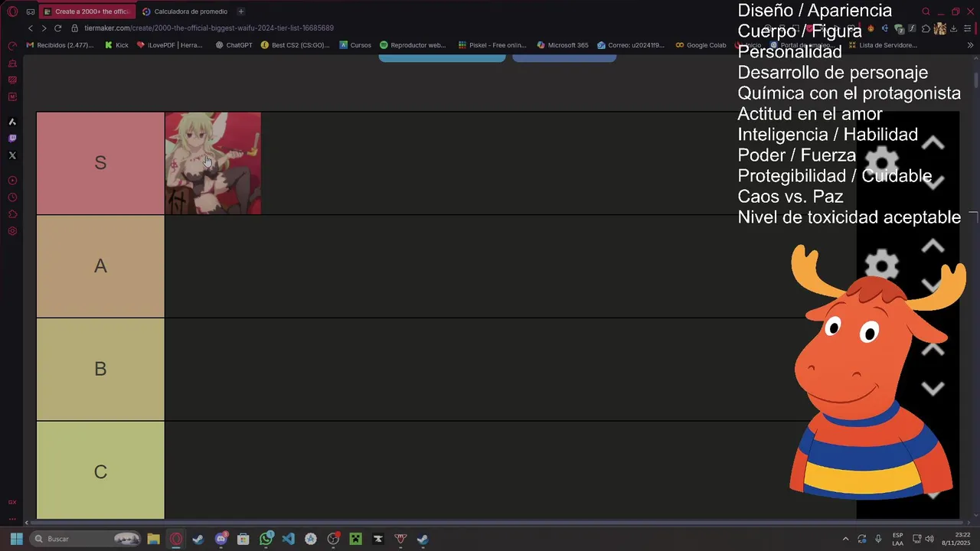
Task: Open the sidebar settings gear icon
Action: (x=12, y=231)
